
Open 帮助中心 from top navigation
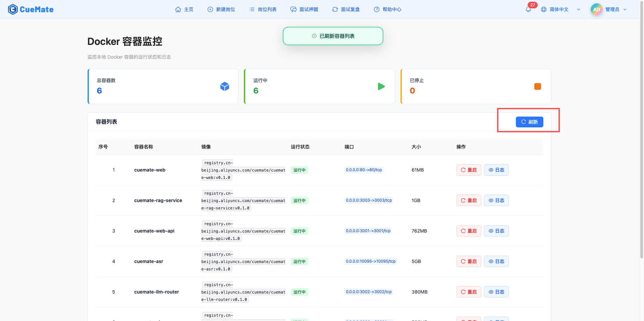388,9
